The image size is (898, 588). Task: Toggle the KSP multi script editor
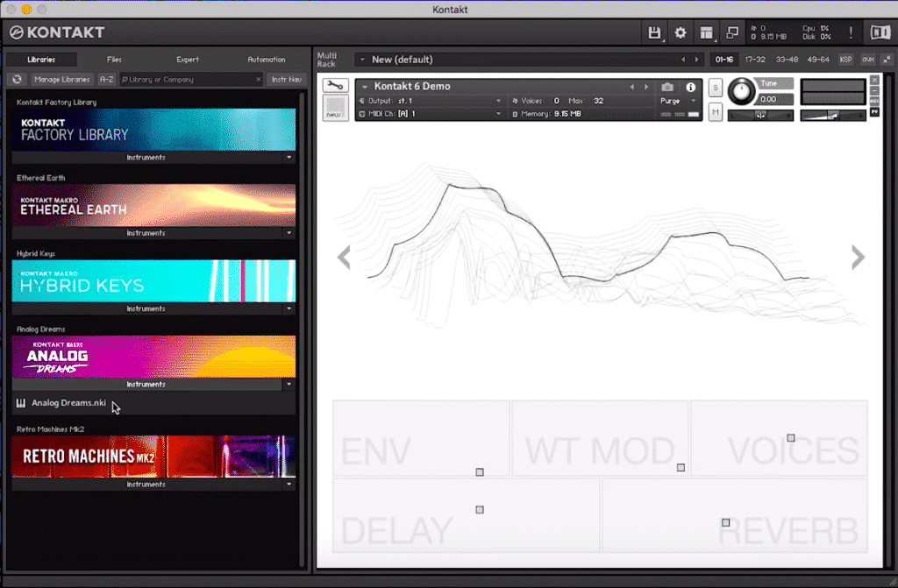tap(845, 60)
